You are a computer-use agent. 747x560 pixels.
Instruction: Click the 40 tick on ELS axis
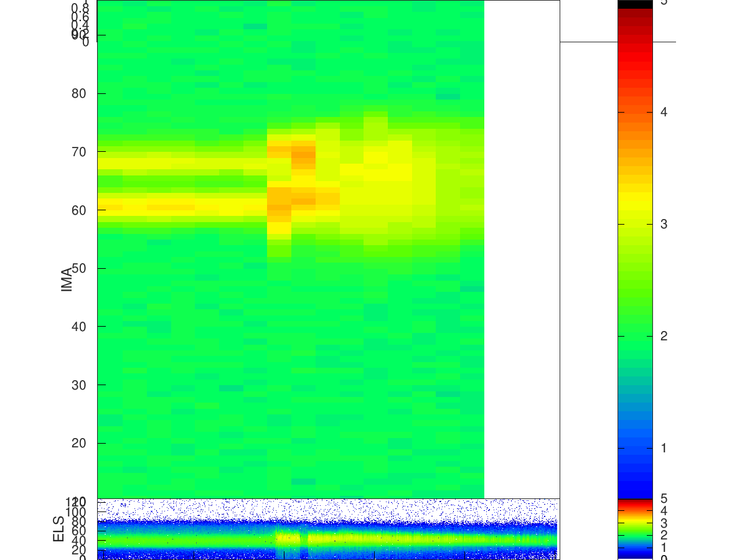tap(80, 541)
